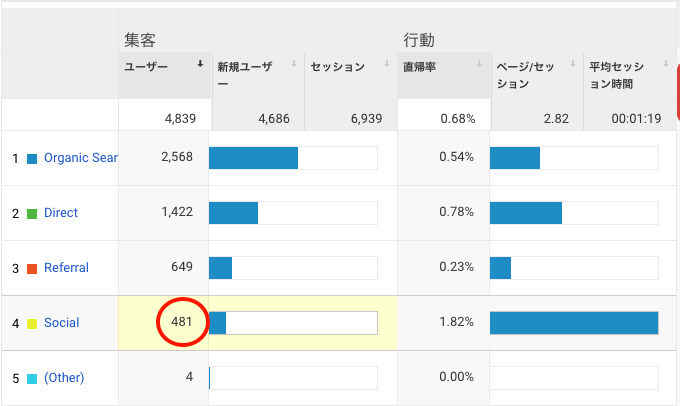Sort by the 新規ユーザー column arrow
Image resolution: width=680 pixels, height=406 pixels.
point(294,64)
